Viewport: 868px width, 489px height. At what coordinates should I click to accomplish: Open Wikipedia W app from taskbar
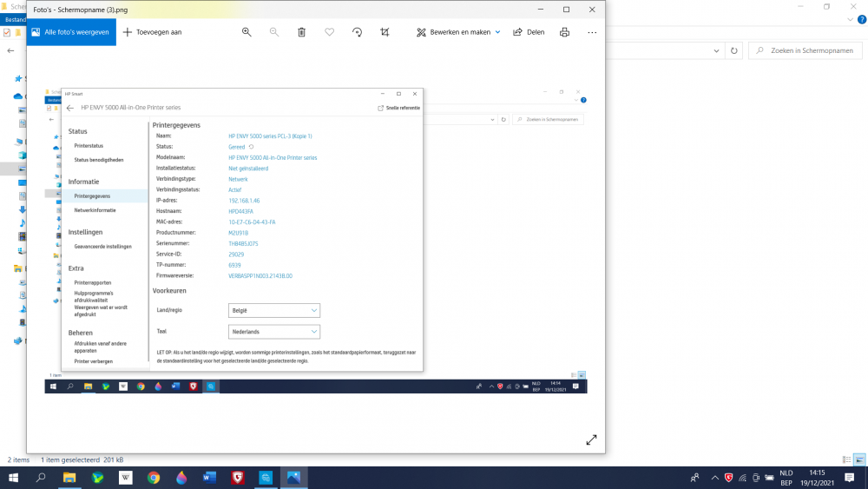click(126, 478)
